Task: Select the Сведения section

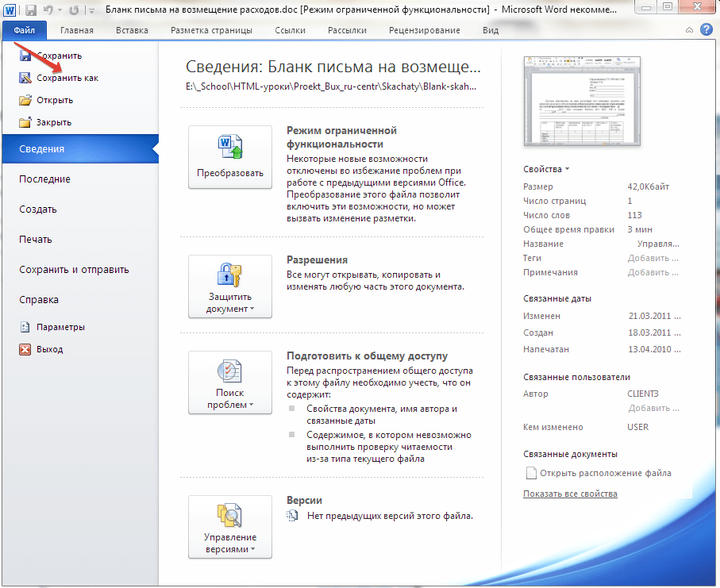Action: pyautogui.click(x=80, y=148)
